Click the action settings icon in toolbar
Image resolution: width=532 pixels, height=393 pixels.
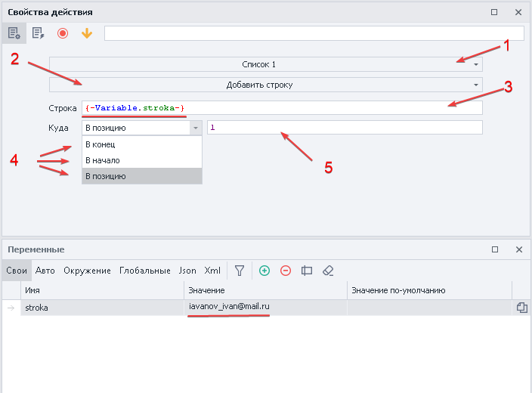click(x=14, y=33)
